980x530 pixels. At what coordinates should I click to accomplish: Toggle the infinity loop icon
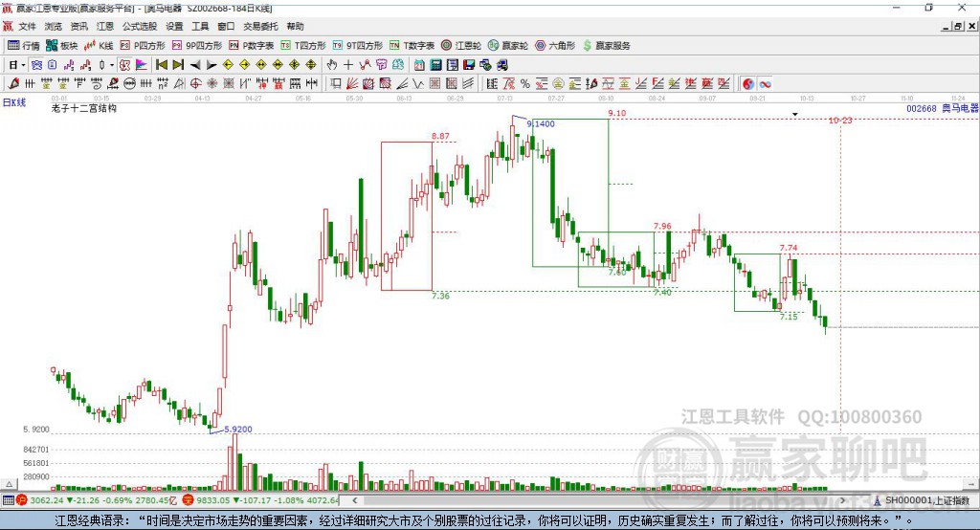[x=766, y=84]
